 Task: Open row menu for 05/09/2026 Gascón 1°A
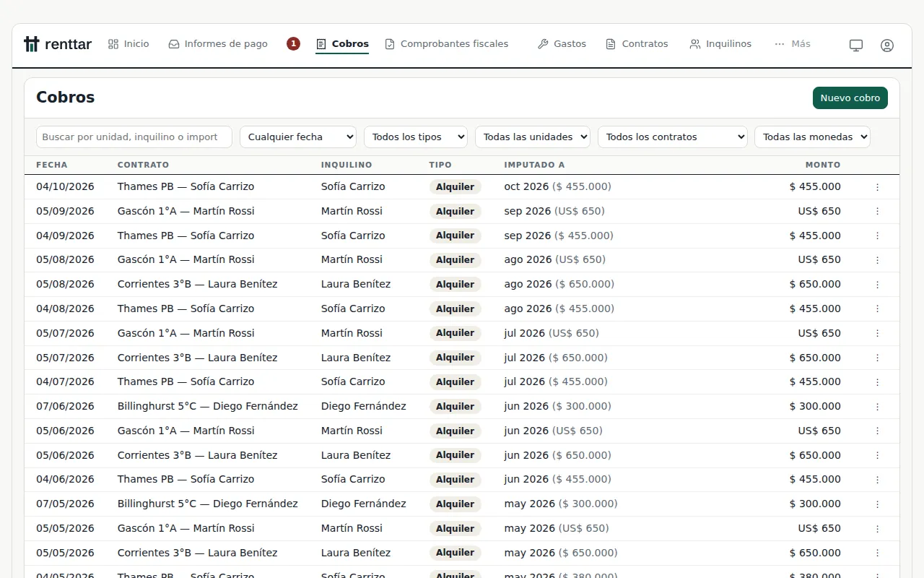click(878, 212)
